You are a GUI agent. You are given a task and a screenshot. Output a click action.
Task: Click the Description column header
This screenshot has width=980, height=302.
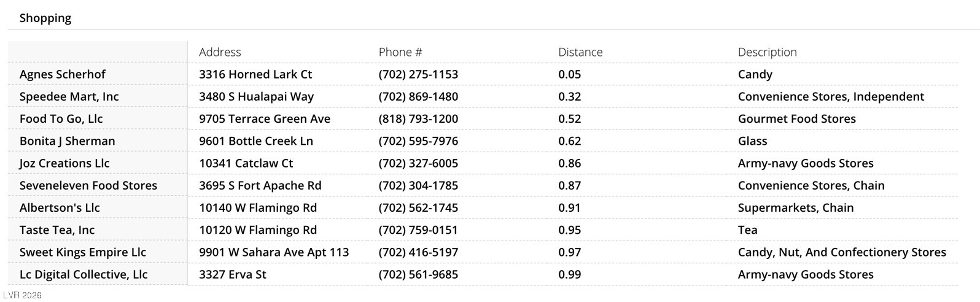[767, 52]
